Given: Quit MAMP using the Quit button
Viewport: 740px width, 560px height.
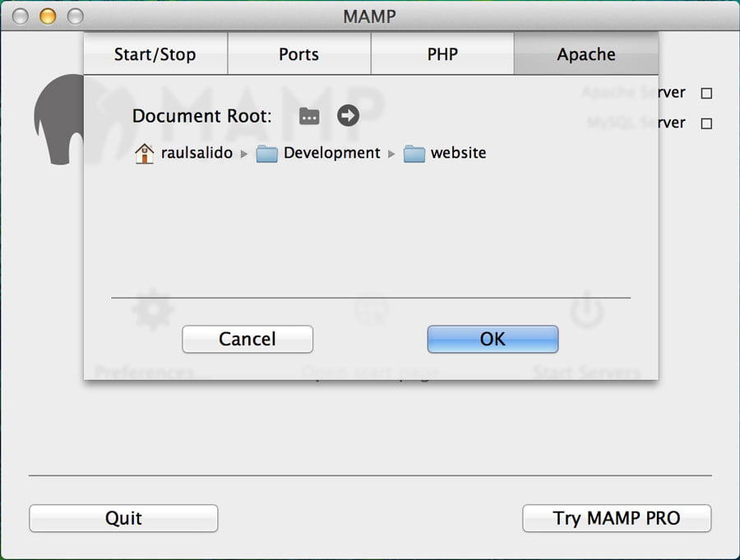Looking at the screenshot, I should pyautogui.click(x=123, y=518).
